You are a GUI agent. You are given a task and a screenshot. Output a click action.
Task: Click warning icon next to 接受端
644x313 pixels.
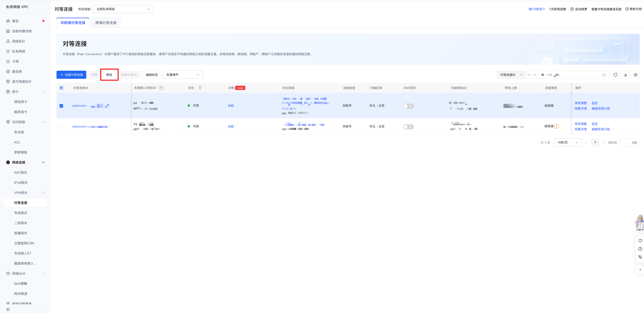click(556, 126)
